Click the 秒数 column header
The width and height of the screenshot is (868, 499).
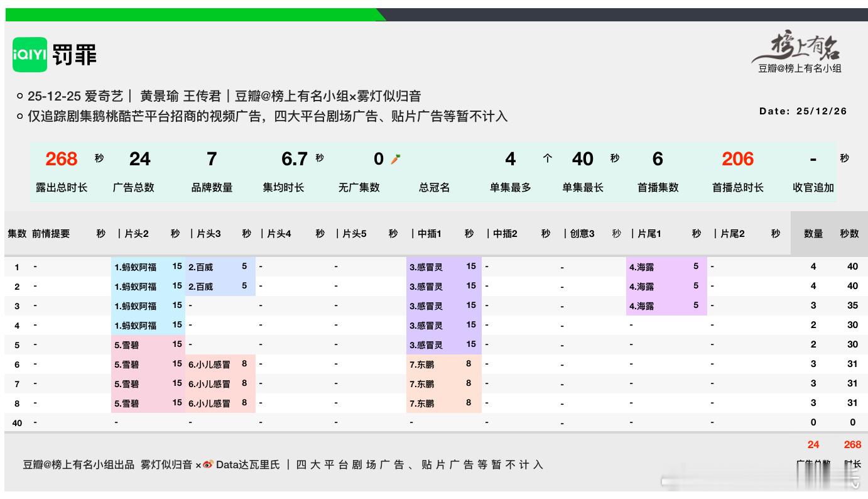tap(849, 234)
